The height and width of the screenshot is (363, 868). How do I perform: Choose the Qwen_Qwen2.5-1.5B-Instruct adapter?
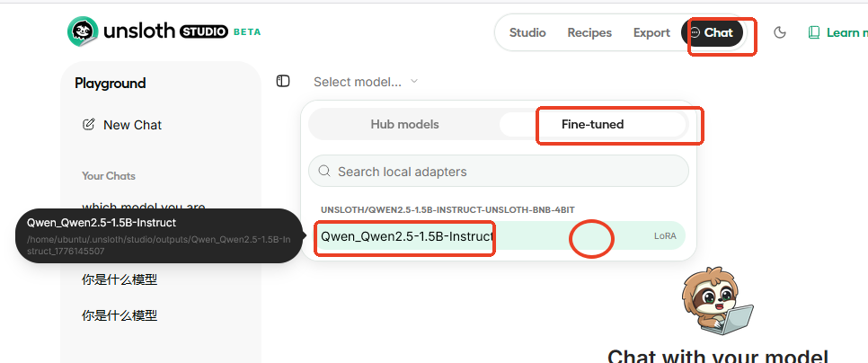click(x=406, y=236)
